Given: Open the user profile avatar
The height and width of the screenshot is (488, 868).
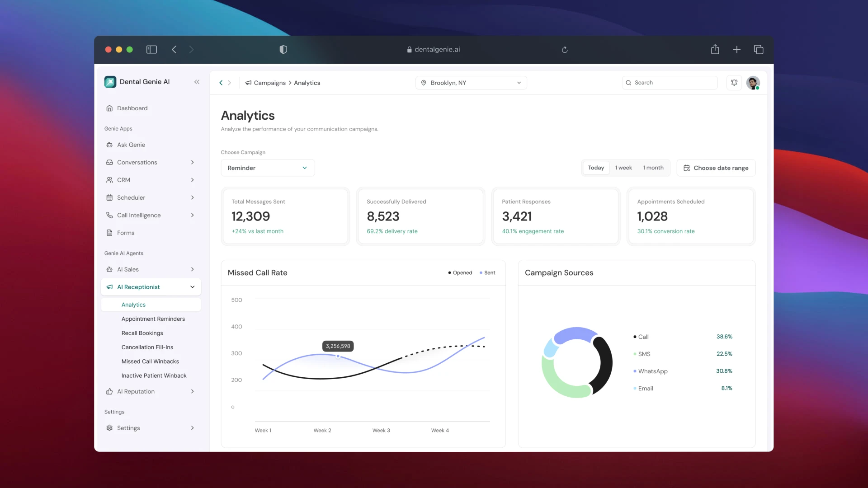Looking at the screenshot, I should point(753,83).
